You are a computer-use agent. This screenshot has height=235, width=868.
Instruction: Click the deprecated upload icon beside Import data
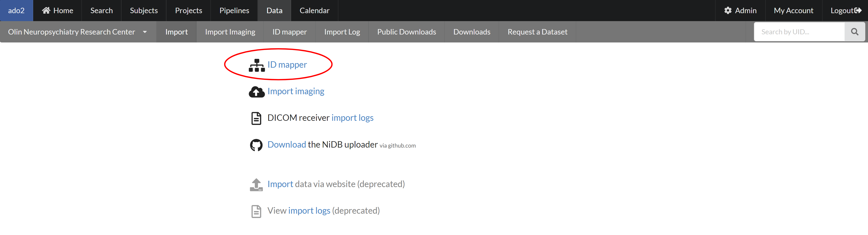click(x=256, y=184)
